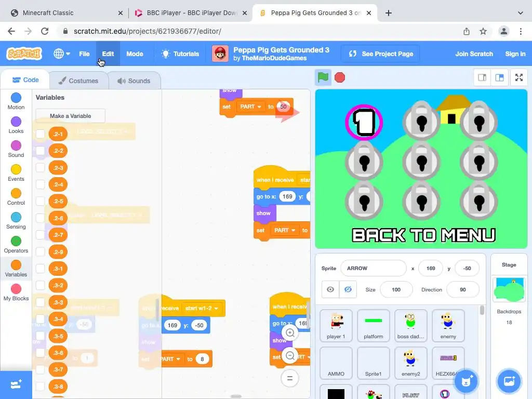Select the Stage backdrop thumbnail
Screen dimensions: 532x399
point(509,289)
